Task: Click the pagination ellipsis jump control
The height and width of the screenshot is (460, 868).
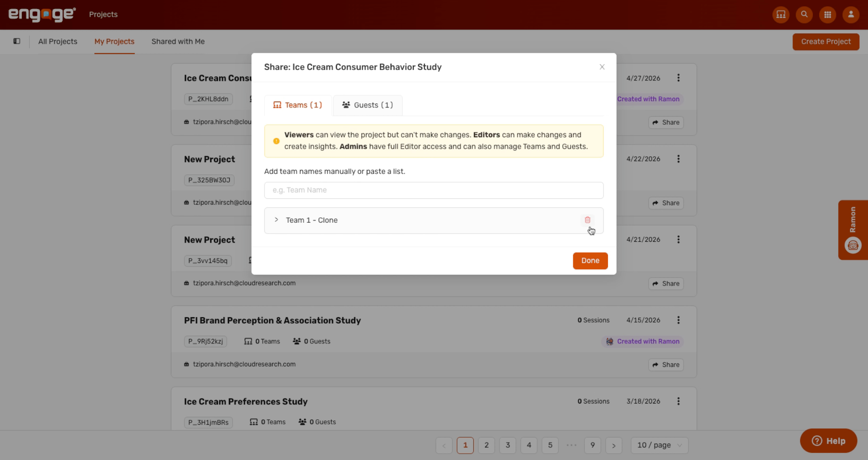Action: [571, 445]
